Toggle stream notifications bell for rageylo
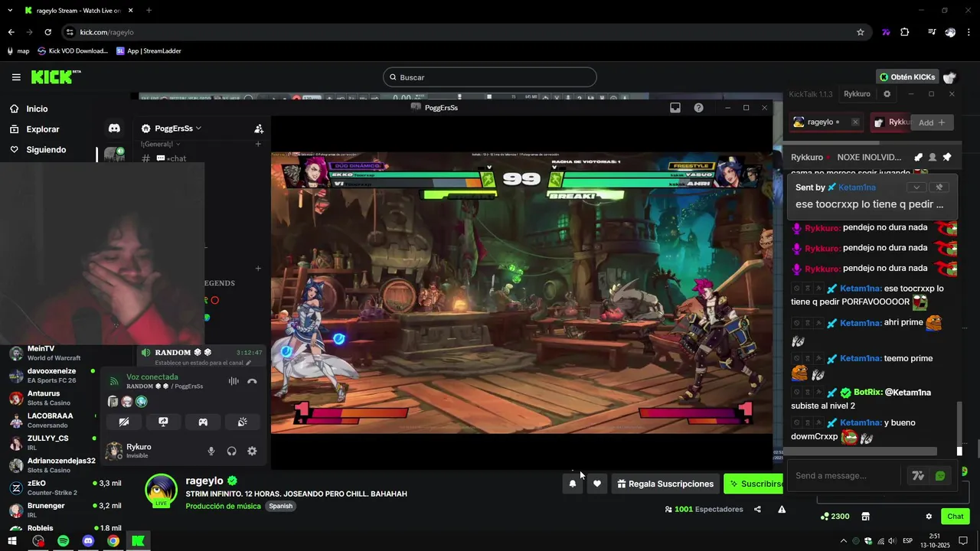The image size is (980, 551). click(572, 484)
